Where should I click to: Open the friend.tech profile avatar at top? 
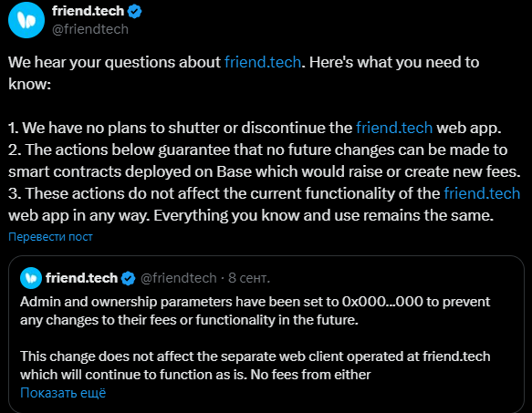[26, 20]
